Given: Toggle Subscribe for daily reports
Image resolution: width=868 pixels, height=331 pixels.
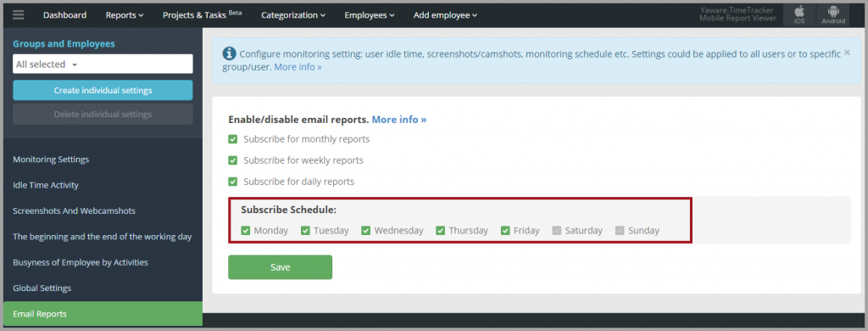Looking at the screenshot, I should 233,182.
